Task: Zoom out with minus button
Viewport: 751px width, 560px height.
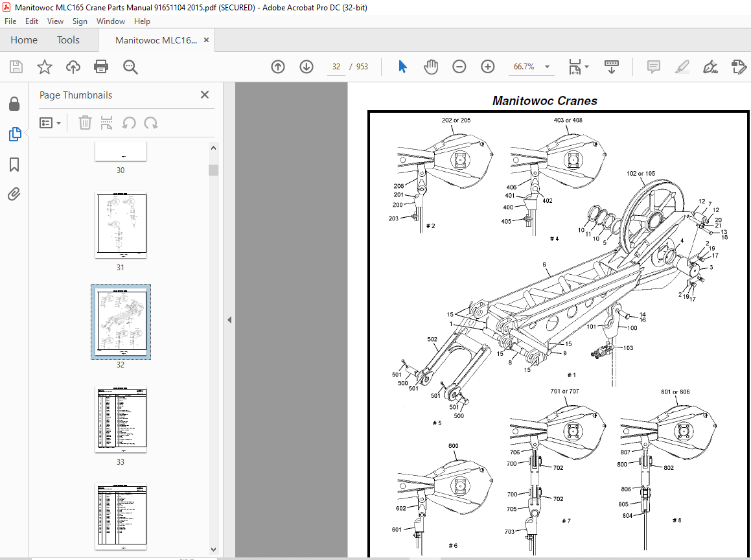Action: [459, 67]
